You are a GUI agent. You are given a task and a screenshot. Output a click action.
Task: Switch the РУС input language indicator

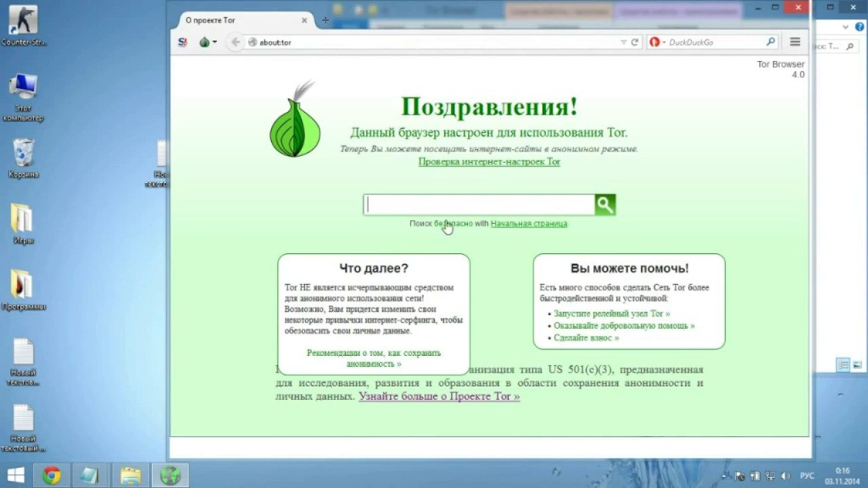807,476
